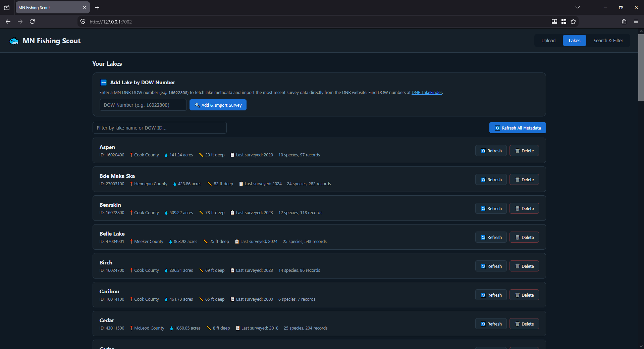This screenshot has height=349, width=644.
Task: Reload the page with the refresh icon
Action: (32, 21)
